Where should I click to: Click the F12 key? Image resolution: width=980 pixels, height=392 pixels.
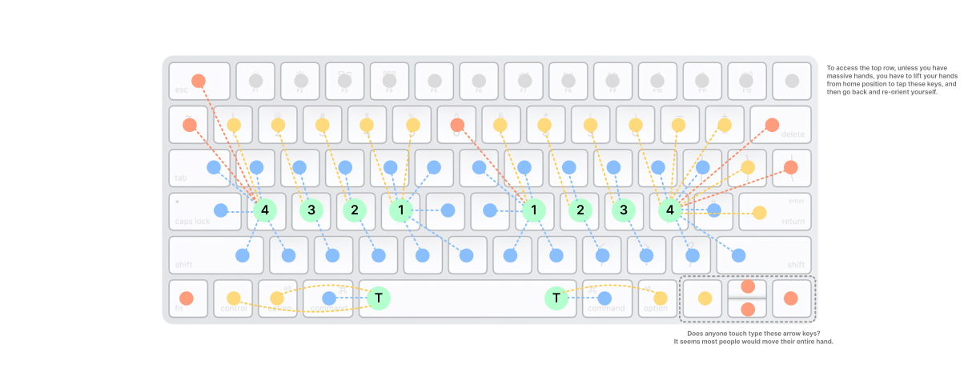coord(747,81)
